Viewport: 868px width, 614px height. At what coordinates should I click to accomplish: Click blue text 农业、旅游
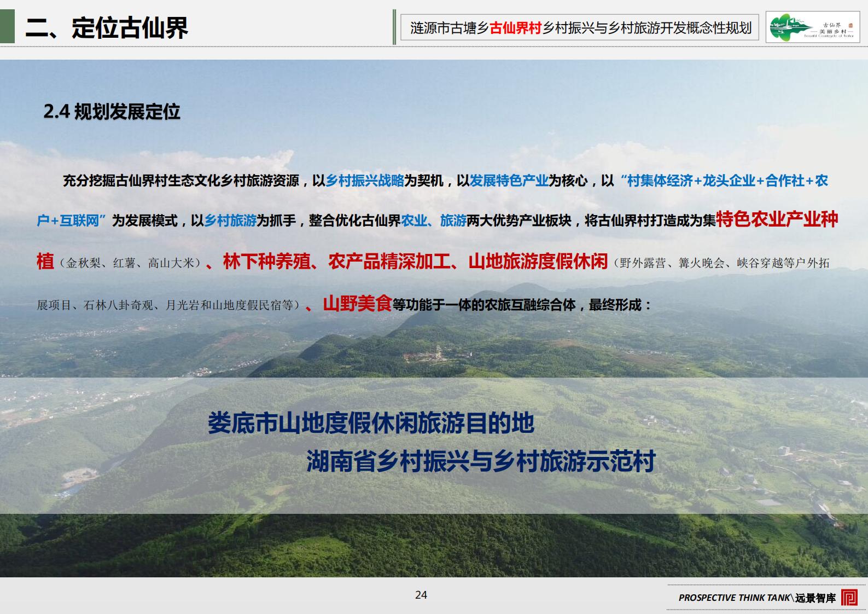click(x=434, y=221)
